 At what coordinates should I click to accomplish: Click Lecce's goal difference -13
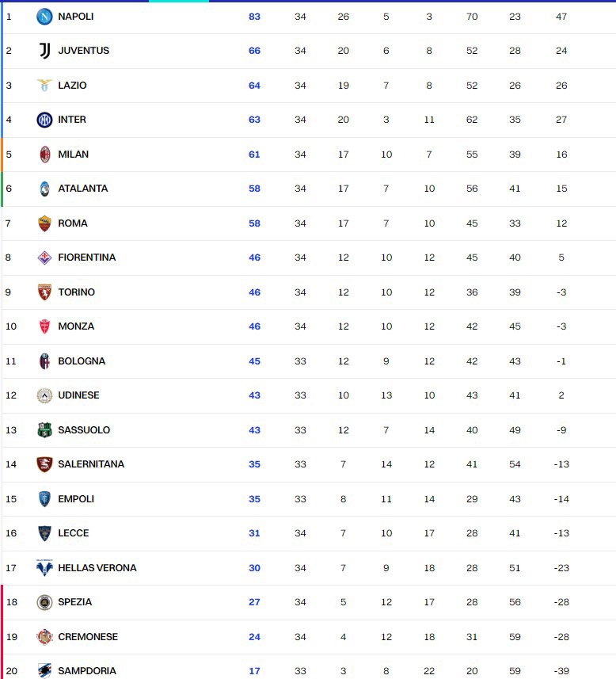(x=561, y=533)
